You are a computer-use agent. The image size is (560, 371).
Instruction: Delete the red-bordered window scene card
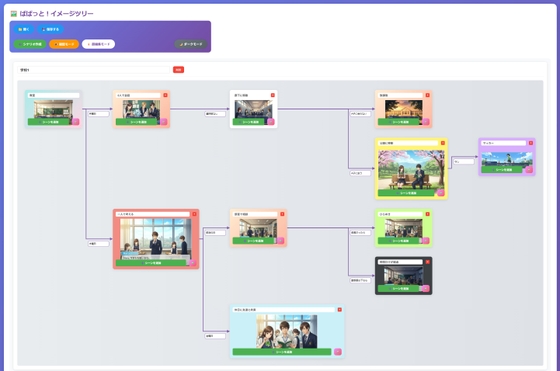point(194,214)
